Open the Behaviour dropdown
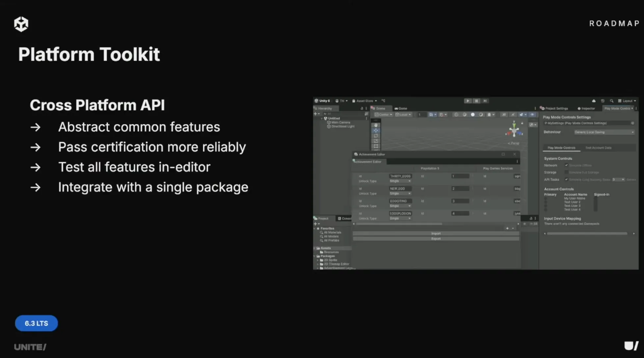Image resolution: width=644 pixels, height=358 pixels. [x=604, y=132]
